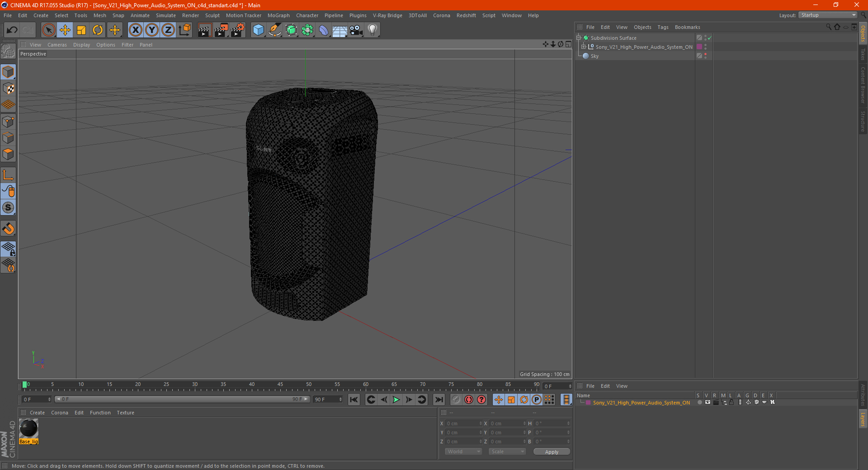Collapse the Subdivision Surface tree item
Viewport: 868px width, 470px height.
(578, 38)
